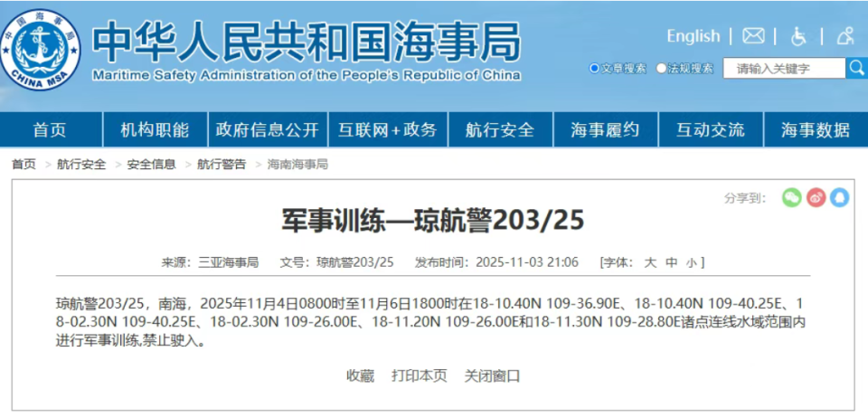The height and width of the screenshot is (418, 868).
Task: Go to 首页 in breadcrumb trail
Action: [24, 165]
